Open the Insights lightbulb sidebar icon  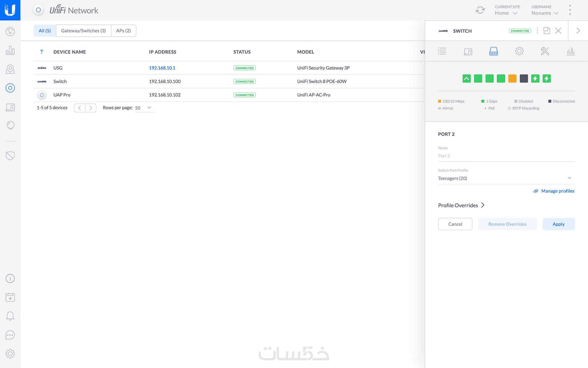click(10, 125)
